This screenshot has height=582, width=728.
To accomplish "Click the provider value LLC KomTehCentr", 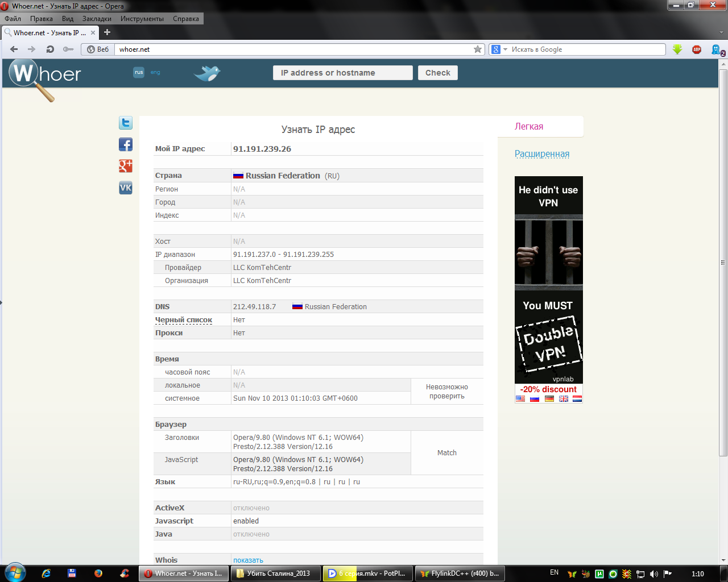I will (x=262, y=268).
